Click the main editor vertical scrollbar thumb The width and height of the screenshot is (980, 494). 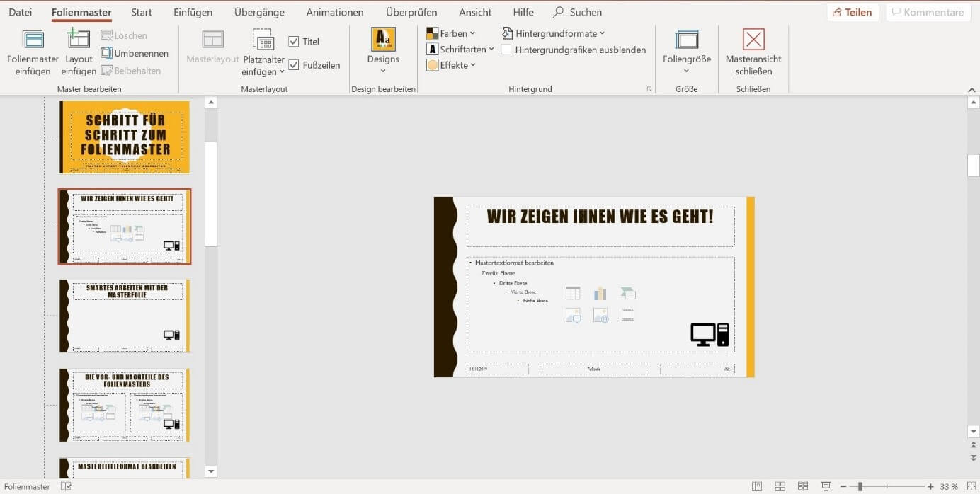pyautogui.click(x=974, y=165)
